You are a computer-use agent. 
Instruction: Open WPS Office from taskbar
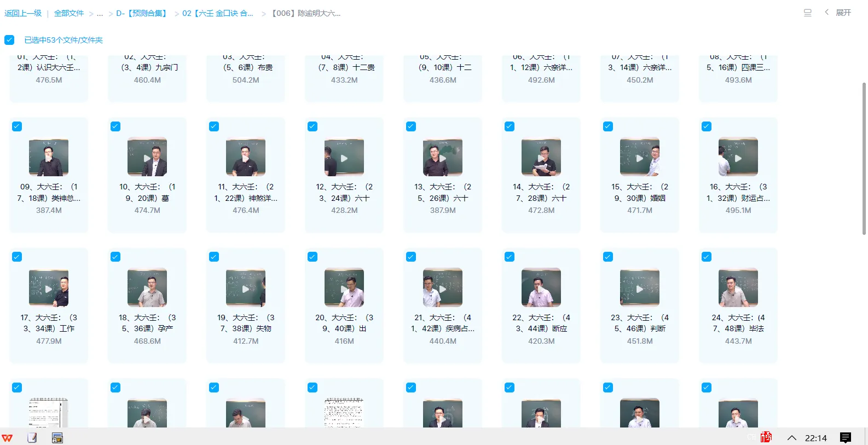[7, 438]
